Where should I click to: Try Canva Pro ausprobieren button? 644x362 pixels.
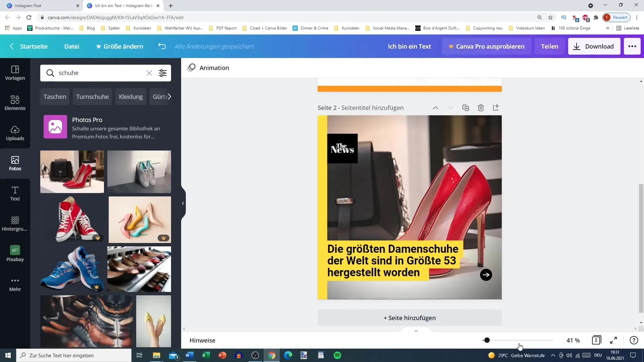point(487,46)
